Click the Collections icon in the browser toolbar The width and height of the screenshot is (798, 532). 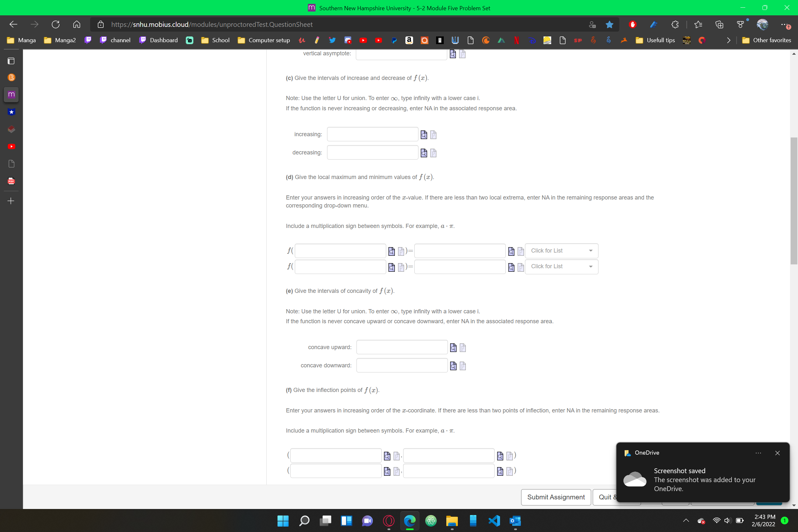click(x=719, y=24)
